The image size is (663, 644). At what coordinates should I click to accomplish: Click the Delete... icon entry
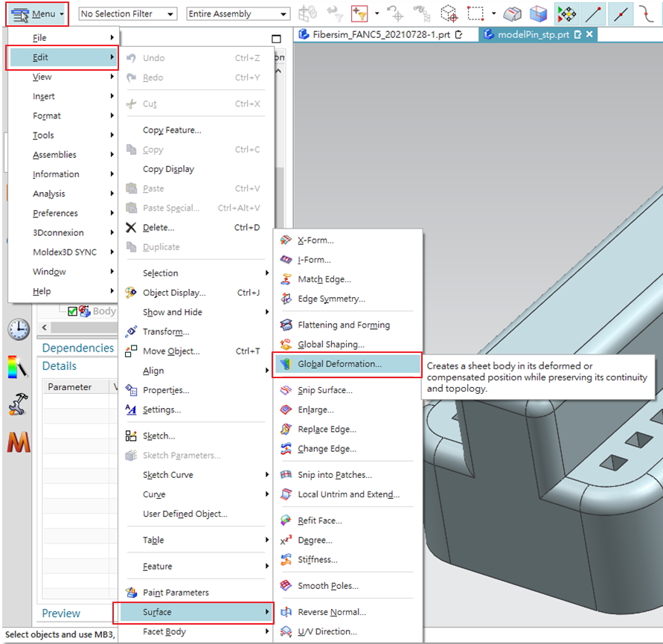click(131, 228)
